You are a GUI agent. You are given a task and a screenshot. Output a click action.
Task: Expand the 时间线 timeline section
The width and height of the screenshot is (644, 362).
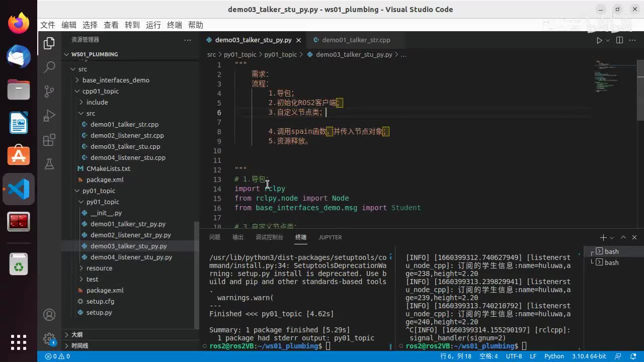coord(131,346)
